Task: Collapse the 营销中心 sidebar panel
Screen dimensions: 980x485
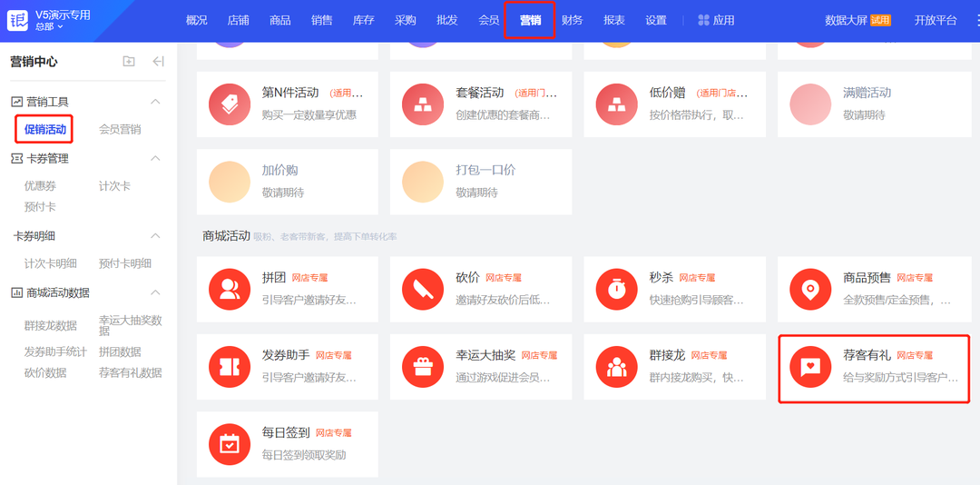Action: click(x=158, y=62)
